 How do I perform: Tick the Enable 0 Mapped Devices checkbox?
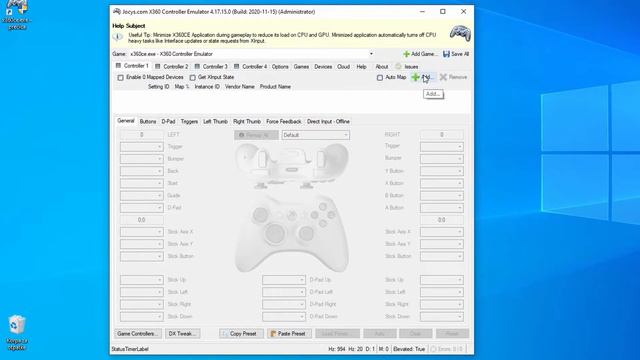pyautogui.click(x=120, y=78)
